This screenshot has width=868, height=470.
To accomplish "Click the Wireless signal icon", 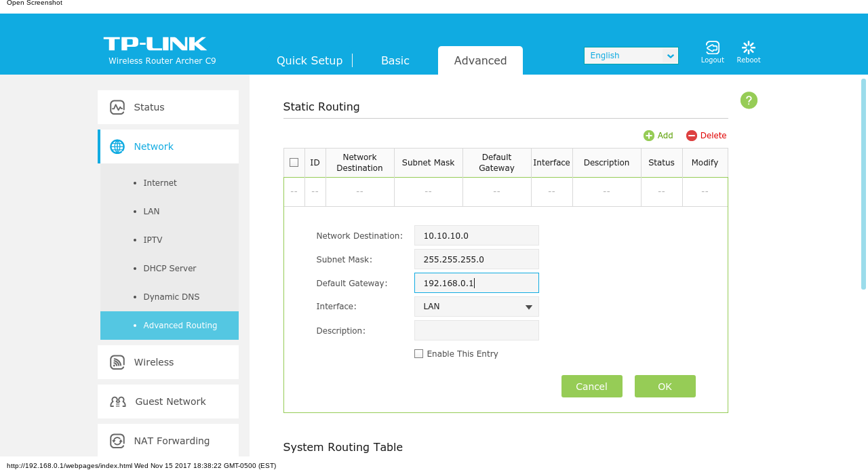I will click(x=117, y=362).
